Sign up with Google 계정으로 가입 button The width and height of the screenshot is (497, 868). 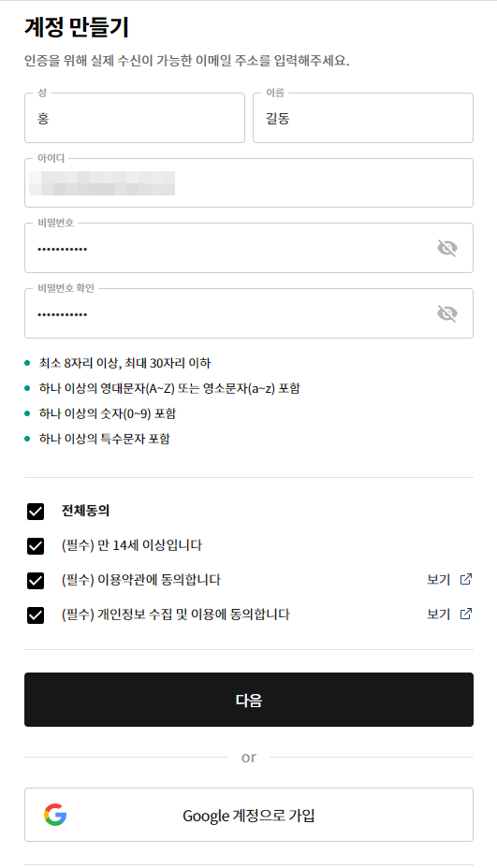coord(249,815)
